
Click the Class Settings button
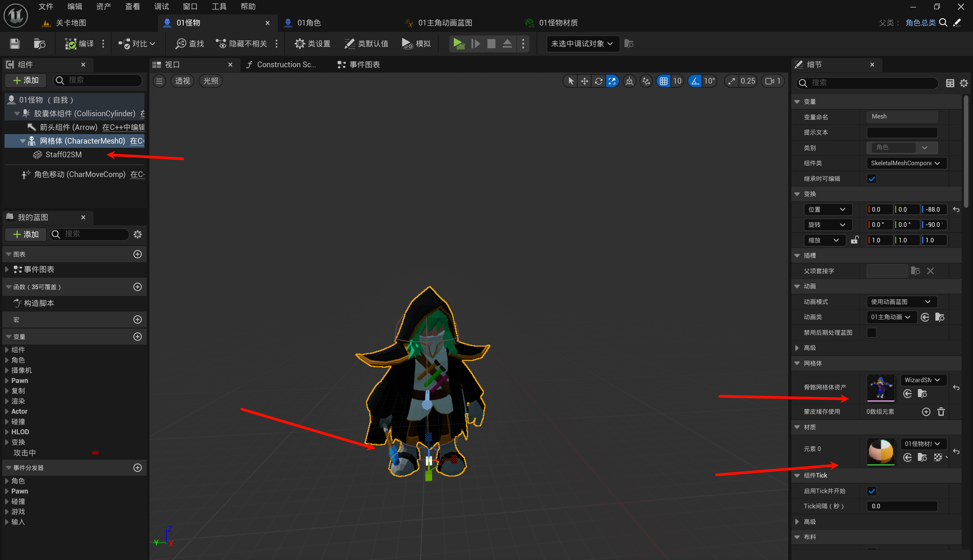[312, 44]
